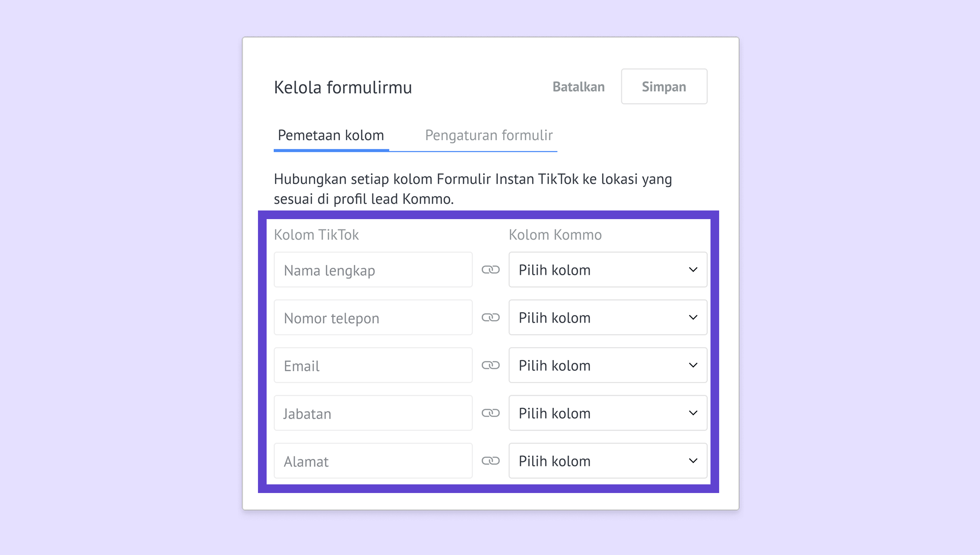Open the Pilih kolom dropdown for Nomor telepon

pos(608,318)
